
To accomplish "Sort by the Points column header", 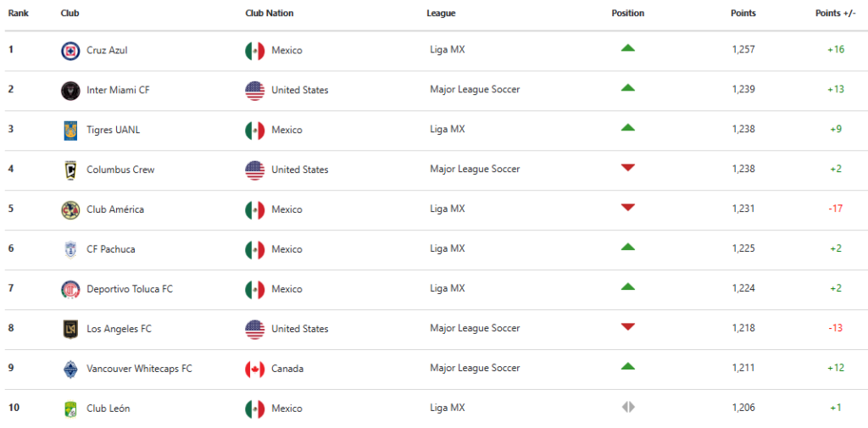I will pyautogui.click(x=743, y=14).
